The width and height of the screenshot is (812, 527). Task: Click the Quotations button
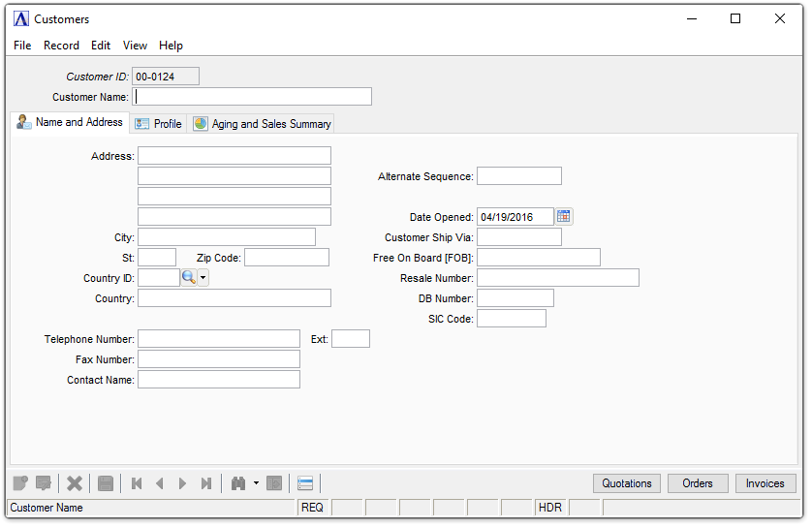tap(627, 483)
